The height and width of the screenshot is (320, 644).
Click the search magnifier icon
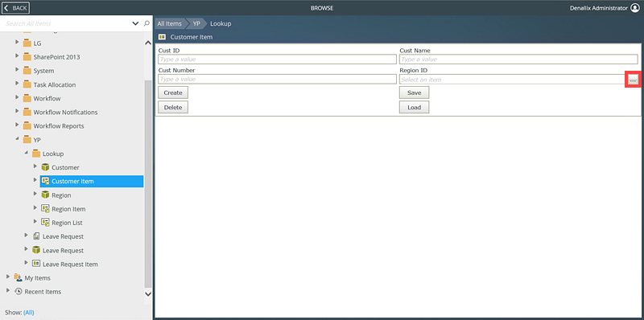(x=147, y=23)
